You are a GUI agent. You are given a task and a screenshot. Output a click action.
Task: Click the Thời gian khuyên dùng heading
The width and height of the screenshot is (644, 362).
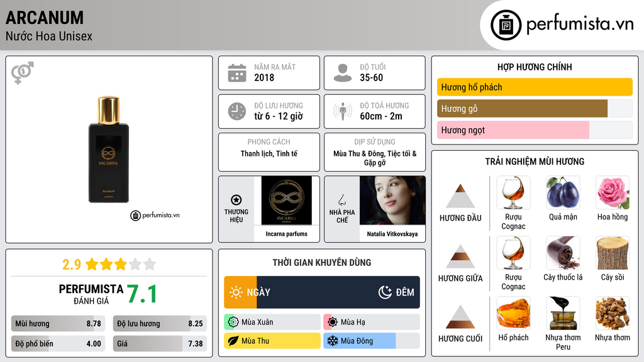click(322, 263)
